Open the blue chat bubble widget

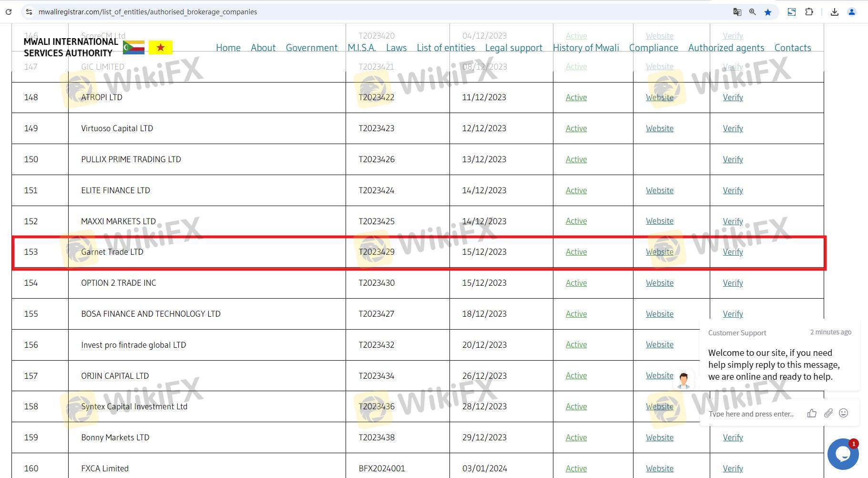pyautogui.click(x=843, y=454)
